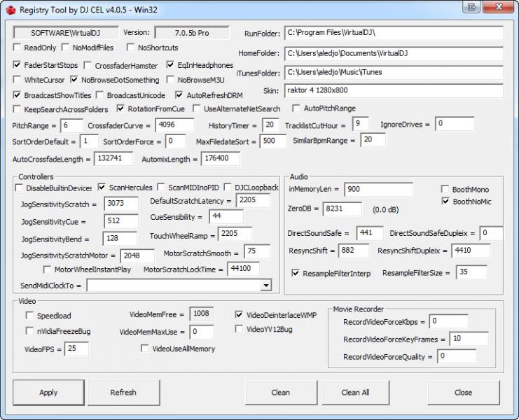Enable Speedload in Video section
This screenshot has height=420, width=519.
30,316
